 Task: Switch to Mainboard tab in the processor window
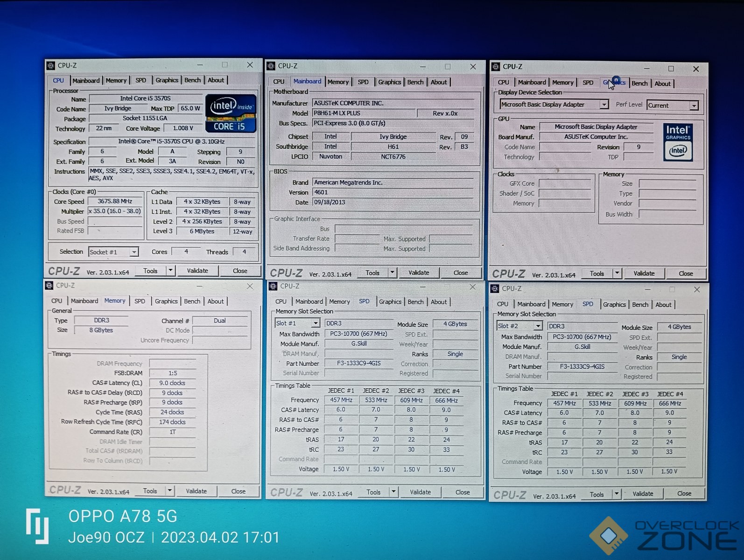click(86, 80)
